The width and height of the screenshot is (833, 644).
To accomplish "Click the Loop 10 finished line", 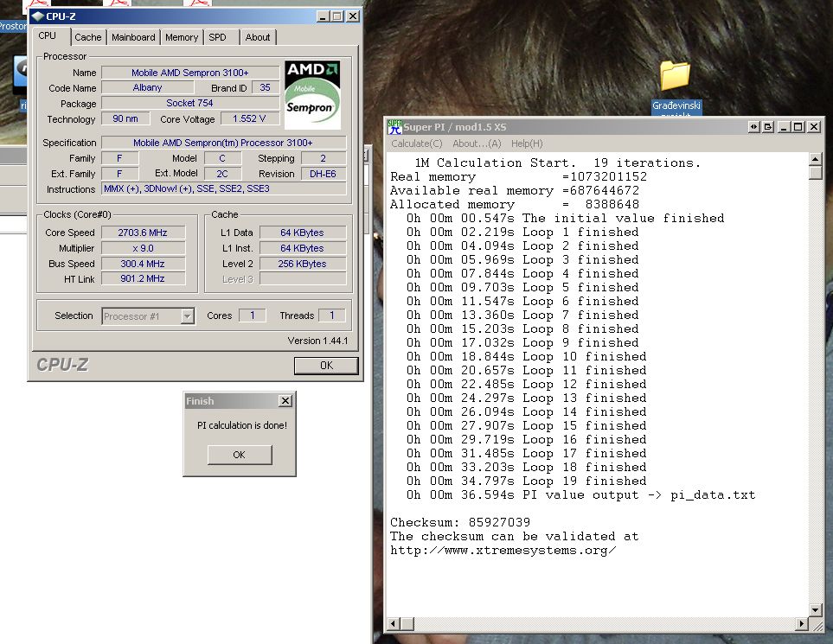I will pyautogui.click(x=527, y=357).
